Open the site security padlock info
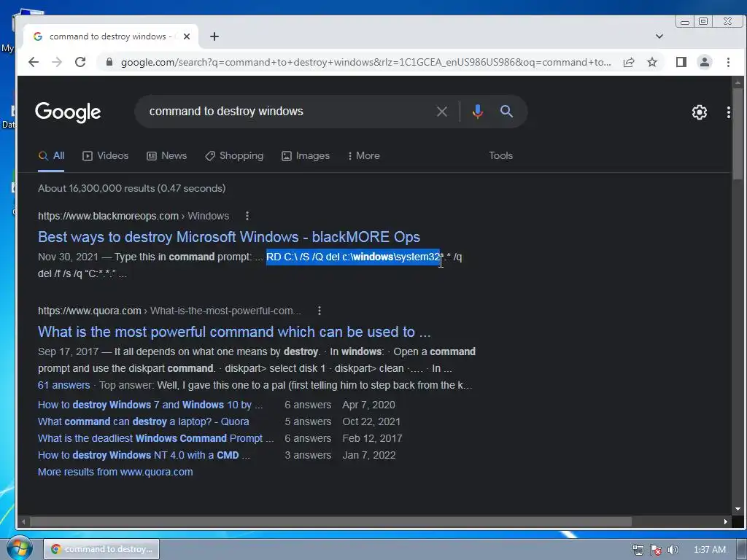 pos(109,62)
